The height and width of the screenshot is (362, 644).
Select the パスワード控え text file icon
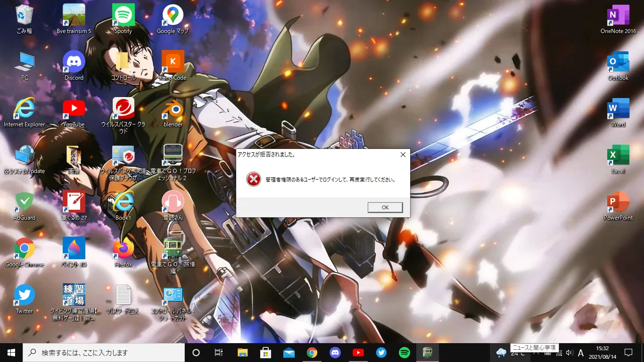point(124,299)
